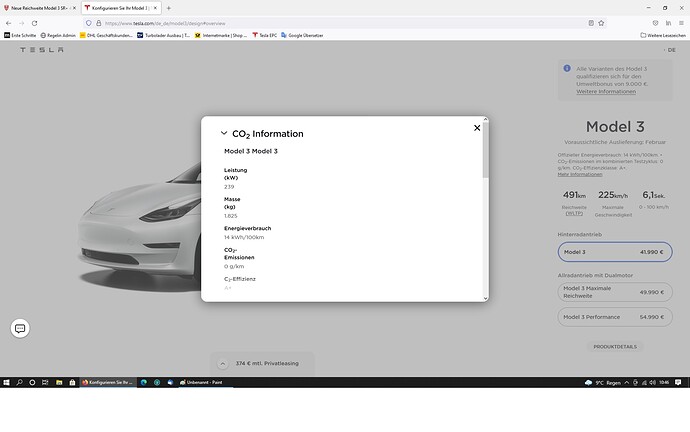
Task: Close the CO2 Information dialog
Action: coord(477,128)
